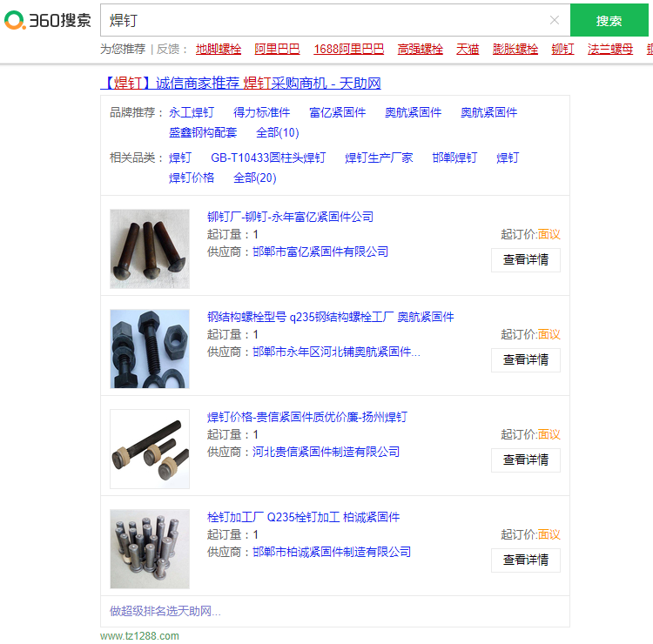Click 查看详情 for 柏诚紧固件 listing
The width and height of the screenshot is (653, 644).
(x=525, y=560)
